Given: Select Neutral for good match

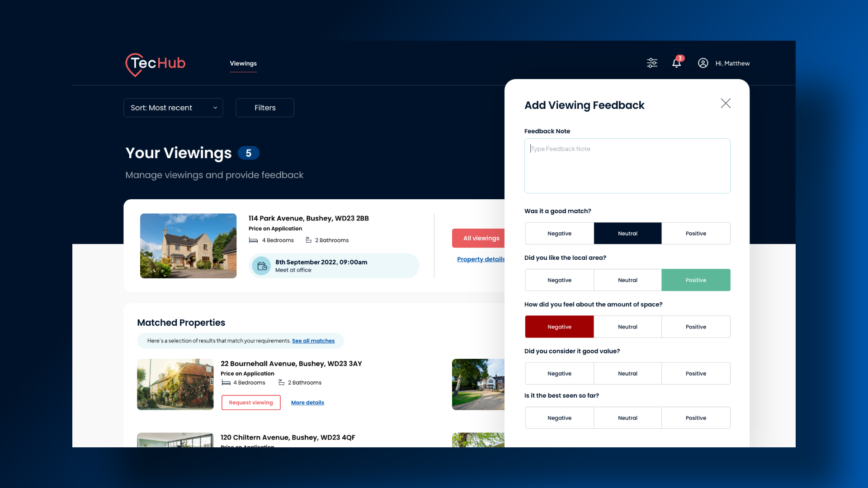Looking at the screenshot, I should coord(627,234).
